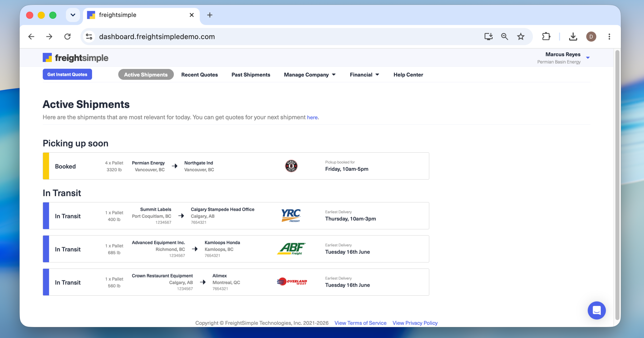Click arrow between Crown Restaurant Equipment and Alimex
This screenshot has height=338, width=644.
[203, 282]
